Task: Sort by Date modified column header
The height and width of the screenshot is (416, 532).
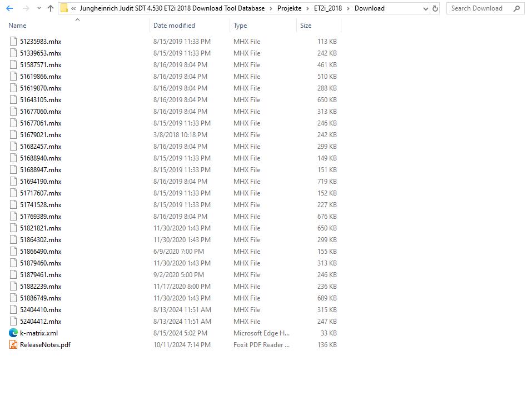Action: pyautogui.click(x=174, y=26)
